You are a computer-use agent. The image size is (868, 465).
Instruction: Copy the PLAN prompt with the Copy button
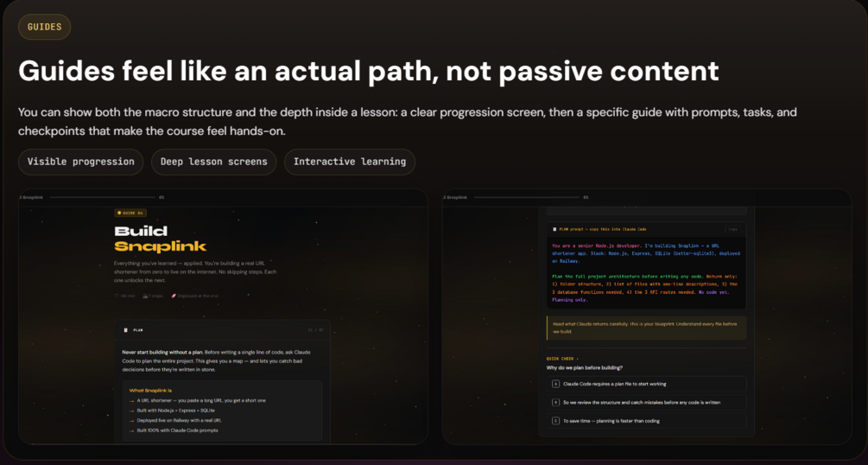733,229
